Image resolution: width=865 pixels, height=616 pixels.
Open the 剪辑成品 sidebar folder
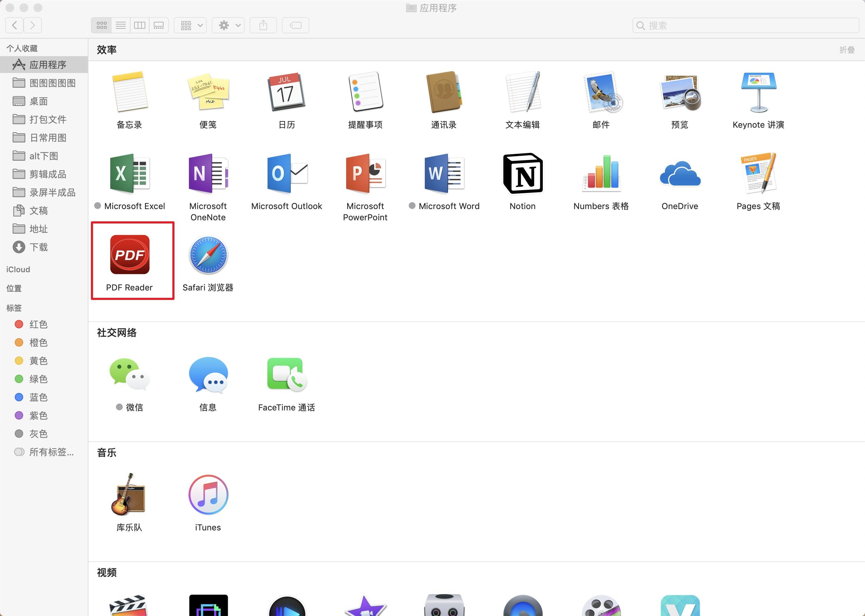[44, 174]
